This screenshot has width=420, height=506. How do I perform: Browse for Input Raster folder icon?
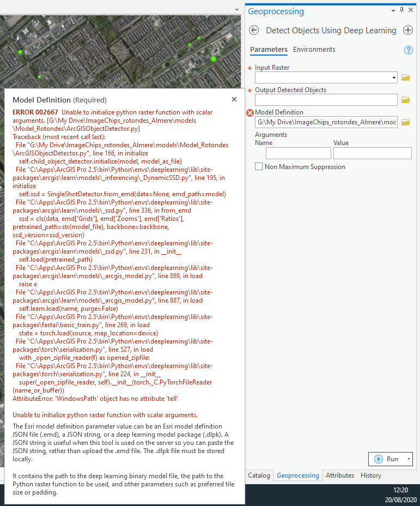[x=406, y=77]
